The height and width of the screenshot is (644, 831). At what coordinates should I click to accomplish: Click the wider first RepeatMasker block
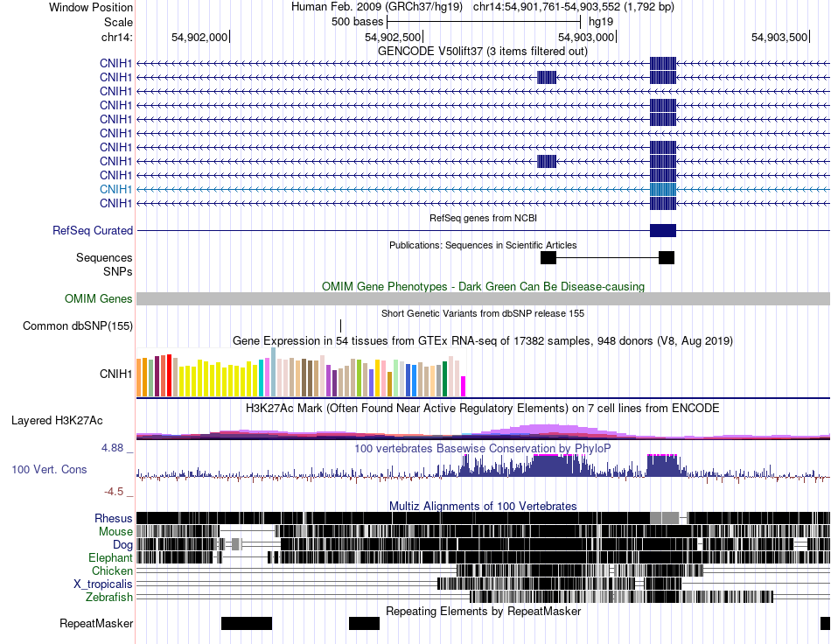coord(247,623)
